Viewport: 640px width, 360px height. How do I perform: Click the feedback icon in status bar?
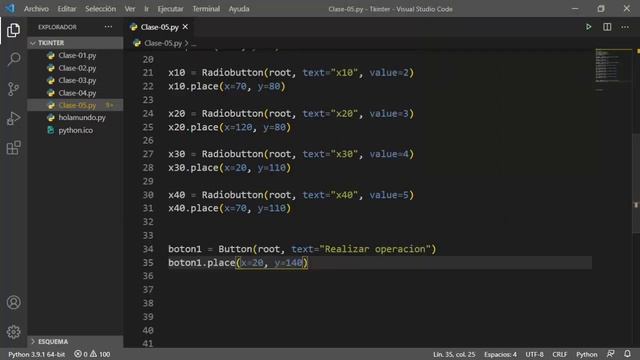pos(611,354)
